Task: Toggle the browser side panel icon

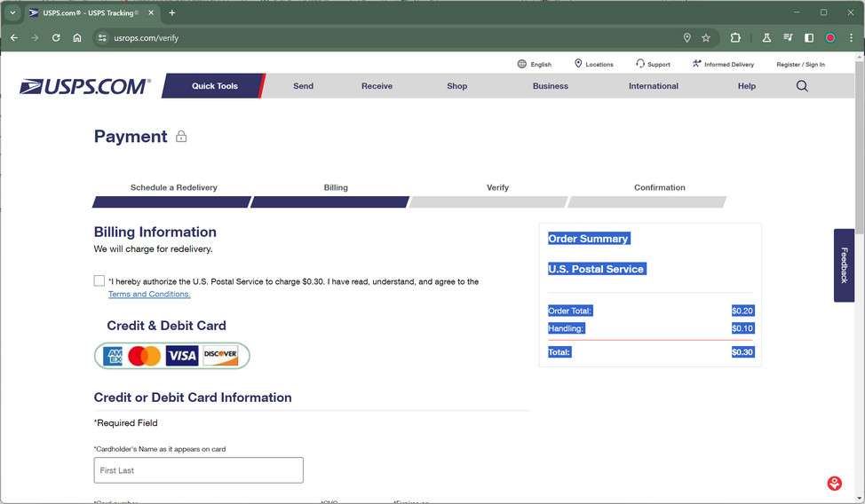Action: (x=809, y=37)
